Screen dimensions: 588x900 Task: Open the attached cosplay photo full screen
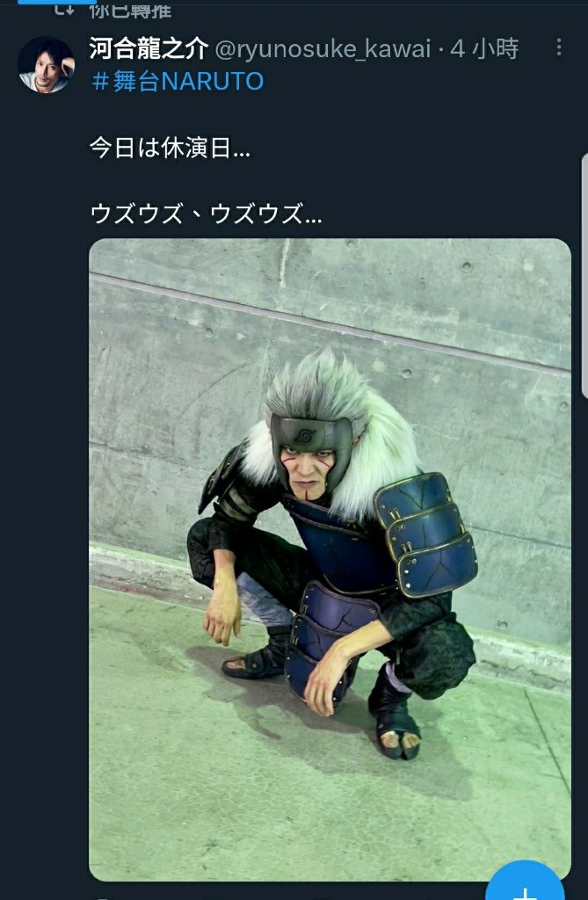(x=330, y=560)
